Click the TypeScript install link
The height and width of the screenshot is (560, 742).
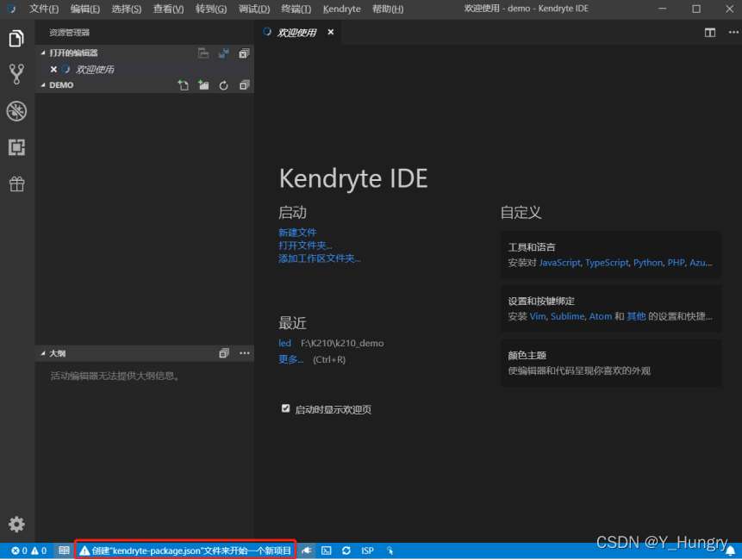coord(608,263)
